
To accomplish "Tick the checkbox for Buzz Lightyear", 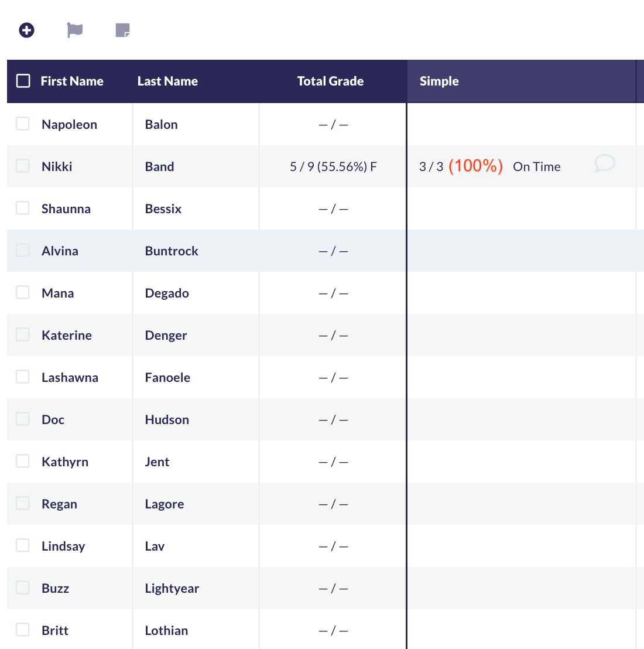I will pyautogui.click(x=23, y=587).
